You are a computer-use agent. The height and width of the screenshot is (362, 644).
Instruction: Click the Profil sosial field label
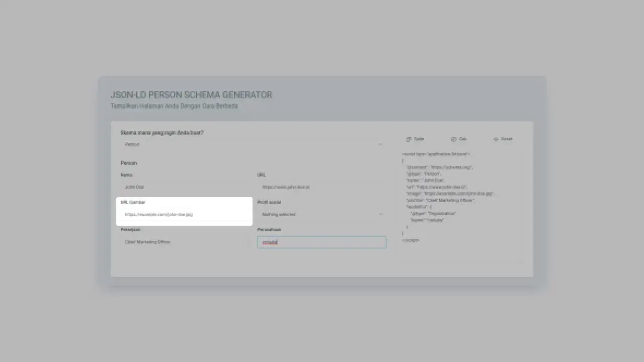pyautogui.click(x=269, y=203)
